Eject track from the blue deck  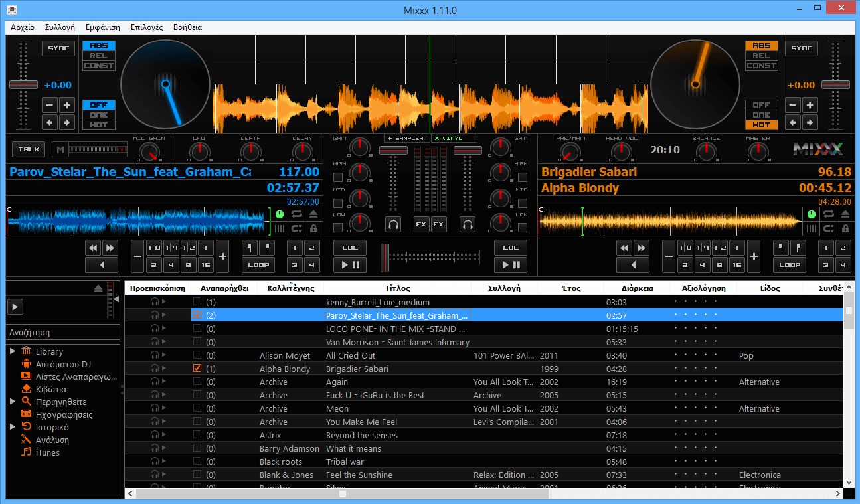coord(313,214)
